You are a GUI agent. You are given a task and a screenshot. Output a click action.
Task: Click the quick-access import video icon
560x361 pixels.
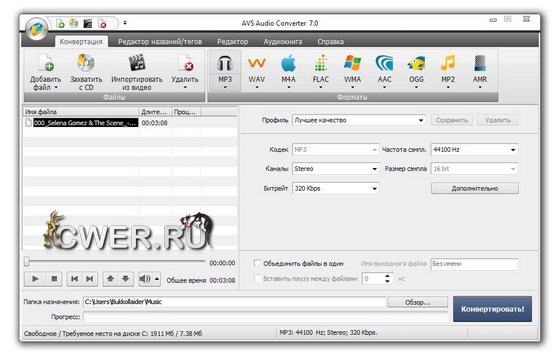(x=88, y=24)
